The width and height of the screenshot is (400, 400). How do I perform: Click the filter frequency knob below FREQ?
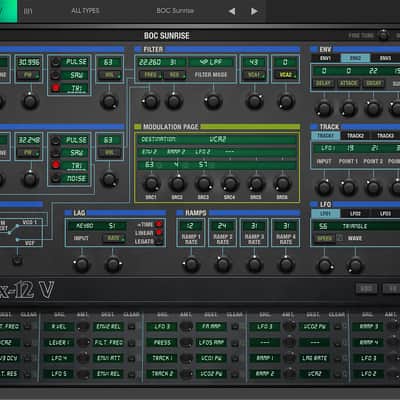150,101
